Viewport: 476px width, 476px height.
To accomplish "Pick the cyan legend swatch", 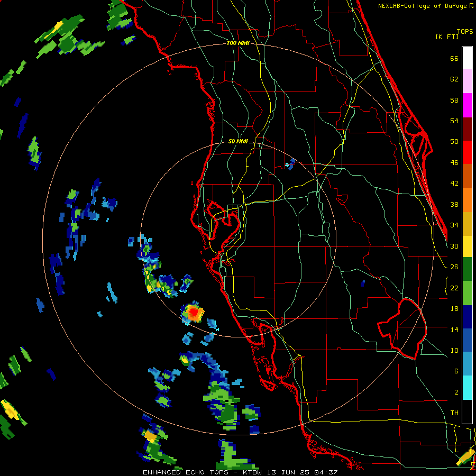I will point(467,388).
